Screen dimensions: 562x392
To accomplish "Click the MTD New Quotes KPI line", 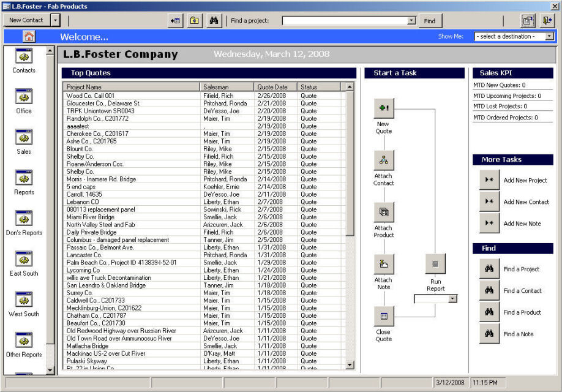I will (x=500, y=85).
